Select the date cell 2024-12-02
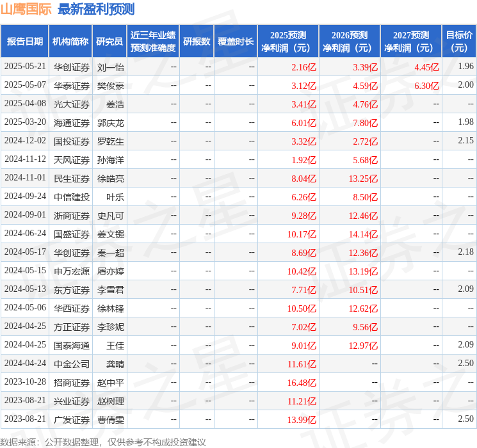Image resolution: width=477 pixels, height=448 pixels. point(25,141)
